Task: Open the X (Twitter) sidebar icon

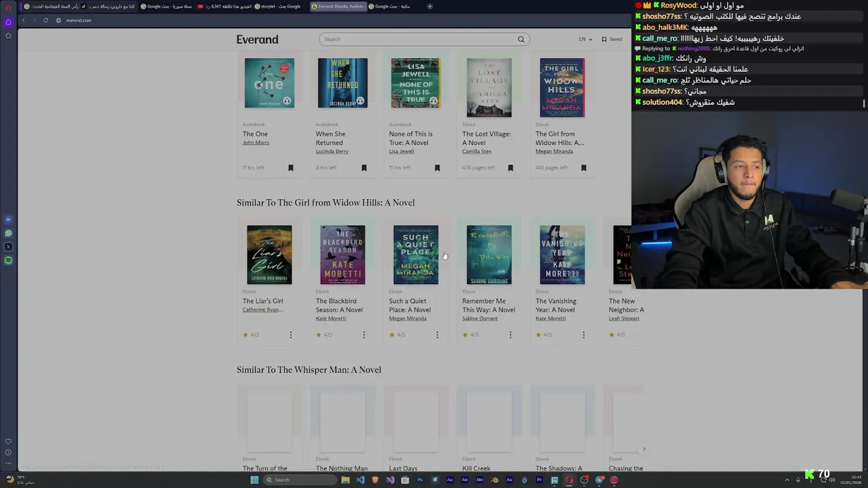Action: [8, 247]
